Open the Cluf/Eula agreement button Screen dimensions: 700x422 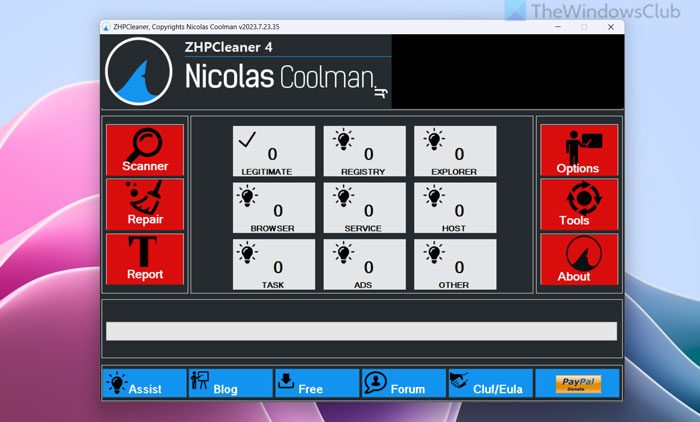(491, 383)
